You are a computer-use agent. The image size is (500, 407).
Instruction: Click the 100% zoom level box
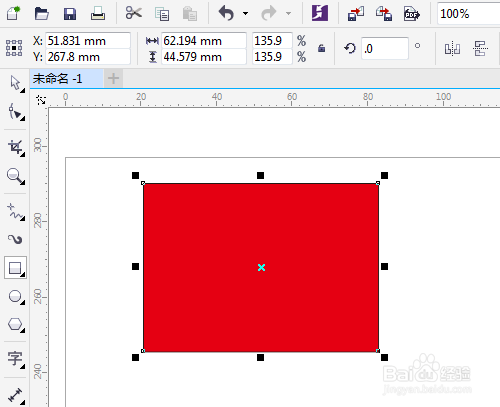point(468,14)
